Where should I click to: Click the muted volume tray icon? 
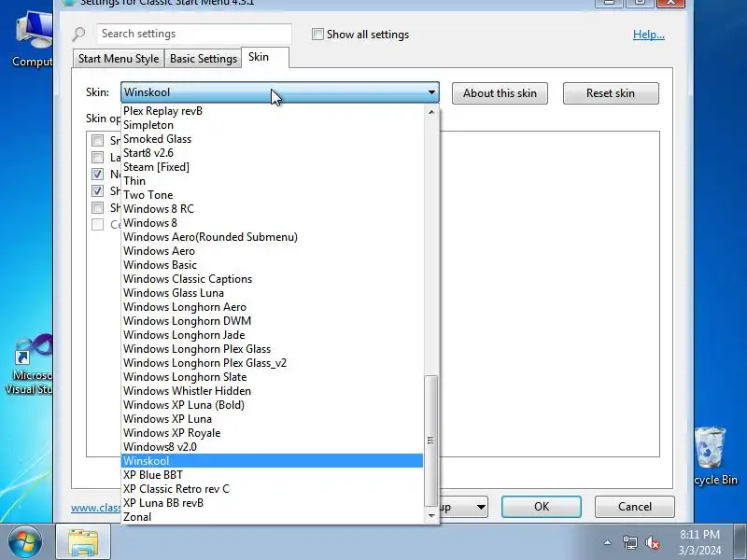pos(652,542)
